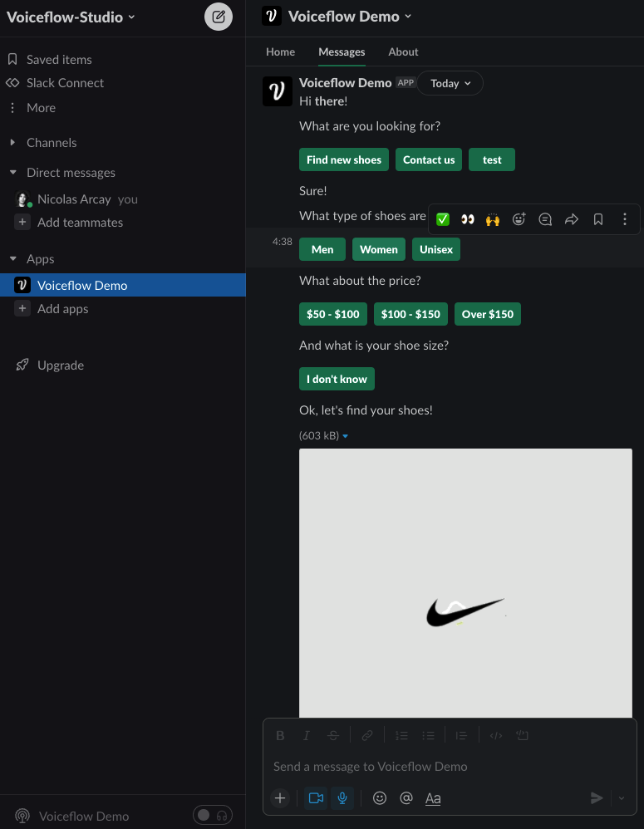644x829 pixels.
Task: Choose the Unisex shoe type button
Action: pyautogui.click(x=436, y=249)
